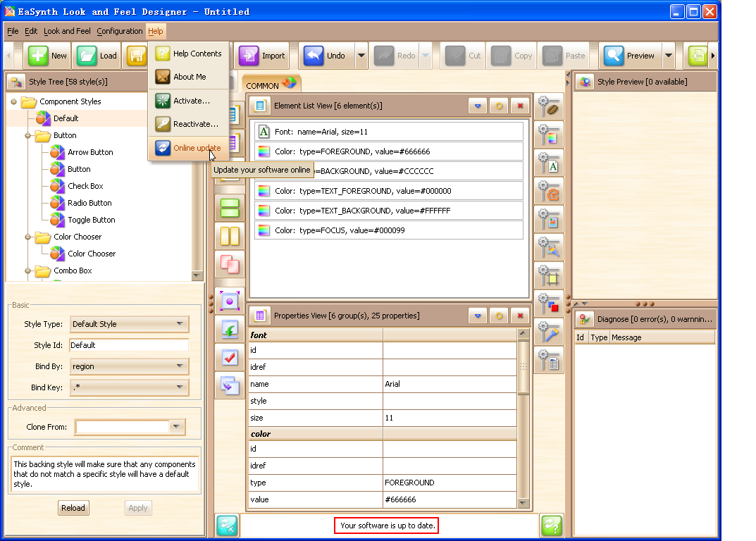Choose Activate... from Help menu
This screenshot has height=541, width=756.
(189, 101)
